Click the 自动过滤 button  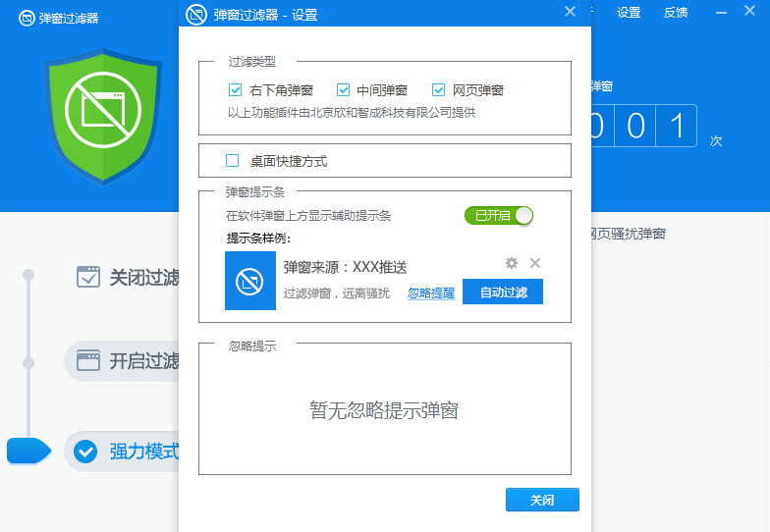(x=503, y=293)
